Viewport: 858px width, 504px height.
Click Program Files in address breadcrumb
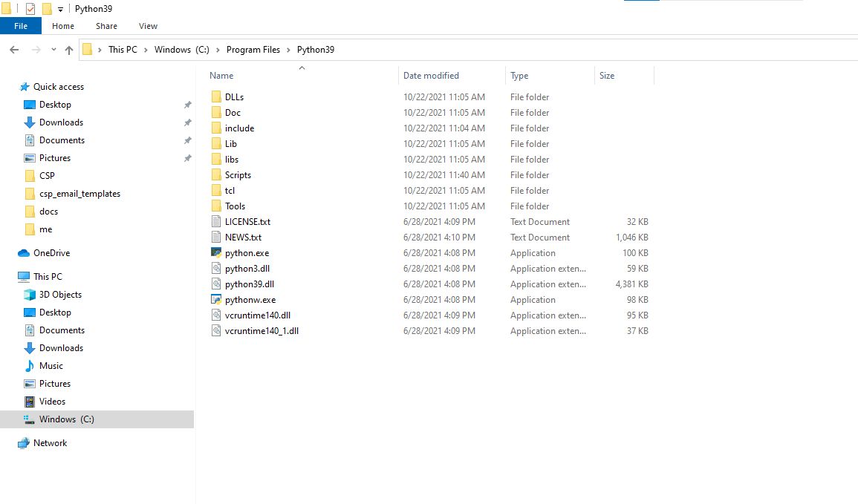pyautogui.click(x=253, y=50)
